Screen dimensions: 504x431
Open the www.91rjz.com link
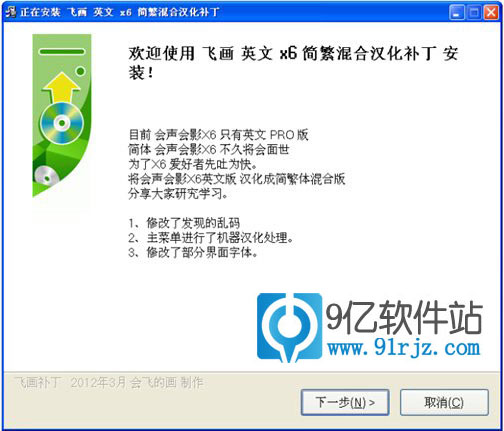pyautogui.click(x=404, y=348)
